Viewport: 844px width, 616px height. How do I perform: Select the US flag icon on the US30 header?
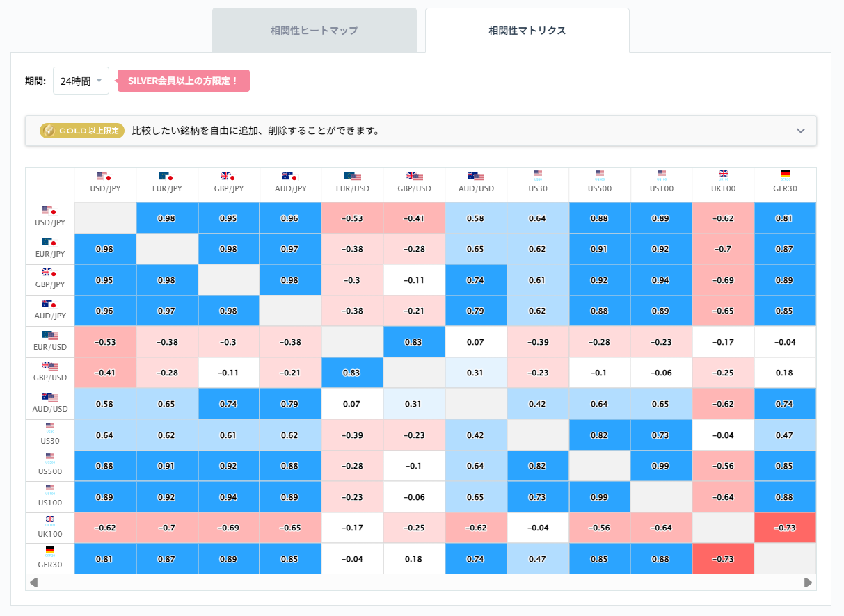[537, 175]
